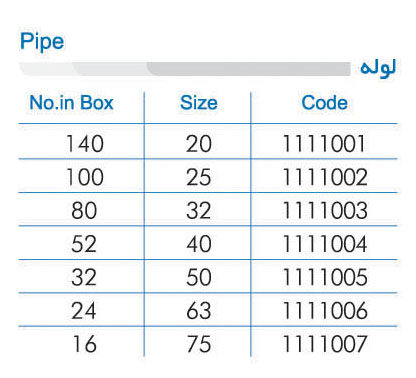This screenshot has width=416, height=378.
Task: Click code 1111007 cell
Action: pos(325,344)
